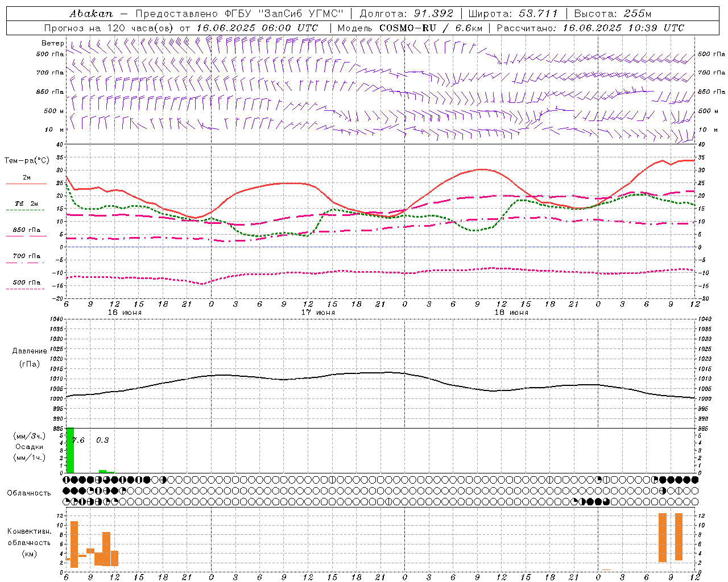
Task: Click the tall green precipitation bar
Action: pyautogui.click(x=70, y=450)
